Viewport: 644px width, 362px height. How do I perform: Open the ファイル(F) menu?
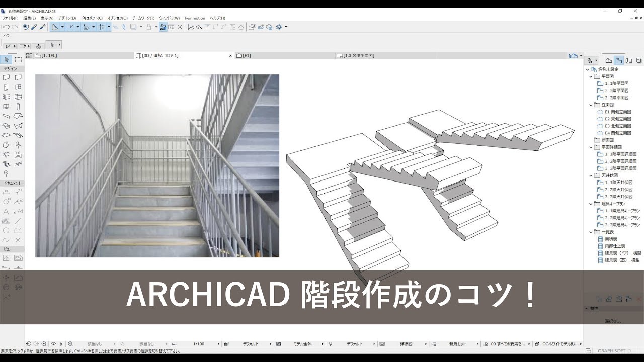[10, 18]
